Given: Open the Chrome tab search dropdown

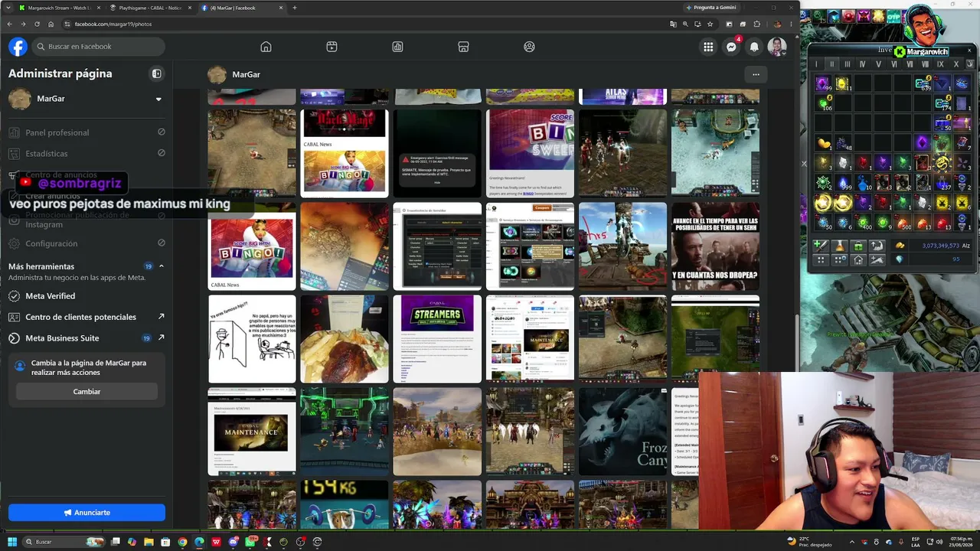Looking at the screenshot, I should click(10, 8).
